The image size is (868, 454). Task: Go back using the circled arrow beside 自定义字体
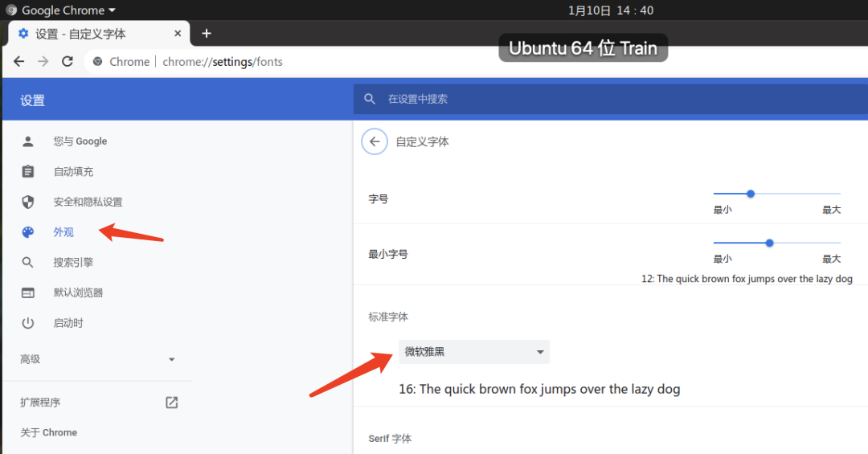pos(375,141)
